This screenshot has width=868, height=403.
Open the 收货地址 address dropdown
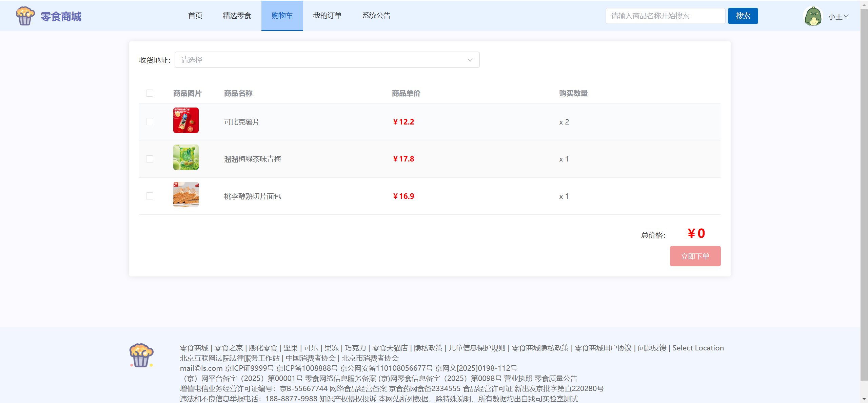[327, 60]
